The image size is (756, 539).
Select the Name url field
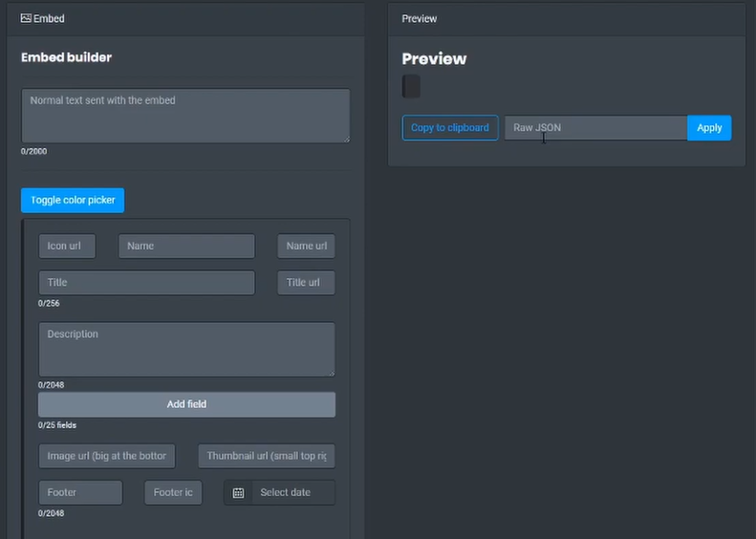[x=306, y=246]
